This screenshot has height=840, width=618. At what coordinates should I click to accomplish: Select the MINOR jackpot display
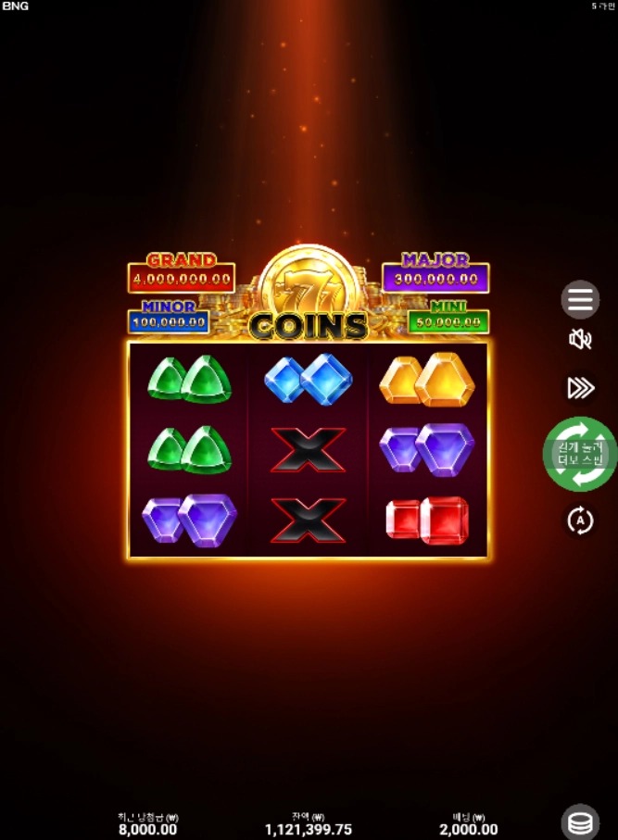point(169,317)
